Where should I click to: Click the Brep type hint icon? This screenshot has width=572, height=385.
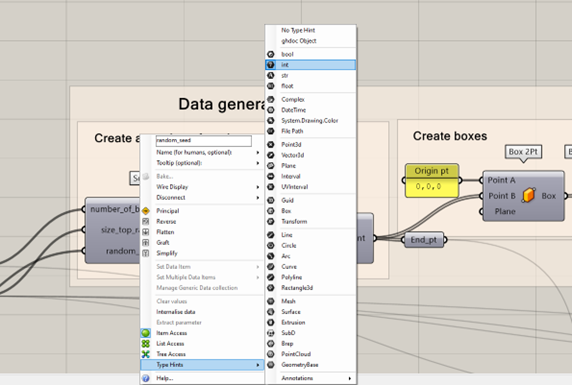[271, 343]
